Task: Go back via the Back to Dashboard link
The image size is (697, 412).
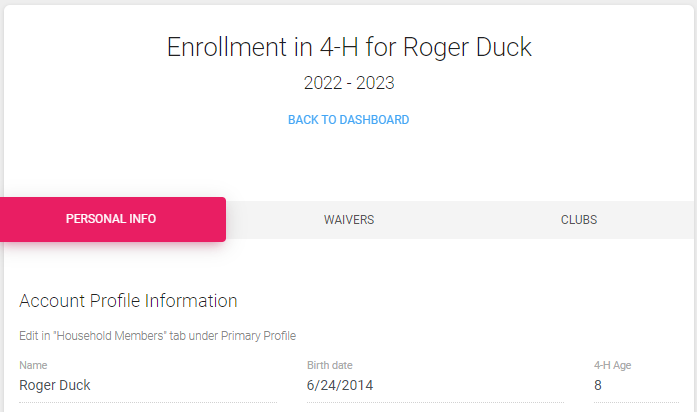Action: 348,120
